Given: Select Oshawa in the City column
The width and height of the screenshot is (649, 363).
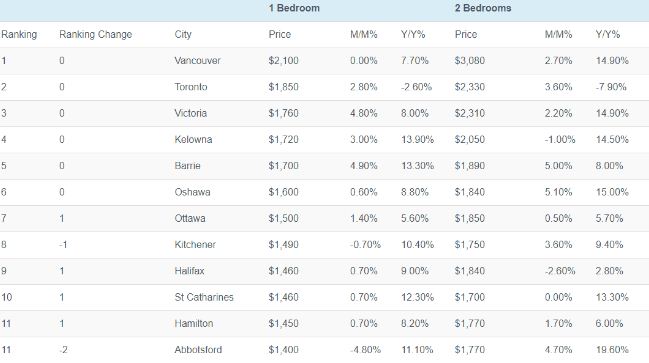Looking at the screenshot, I should coord(192,192).
